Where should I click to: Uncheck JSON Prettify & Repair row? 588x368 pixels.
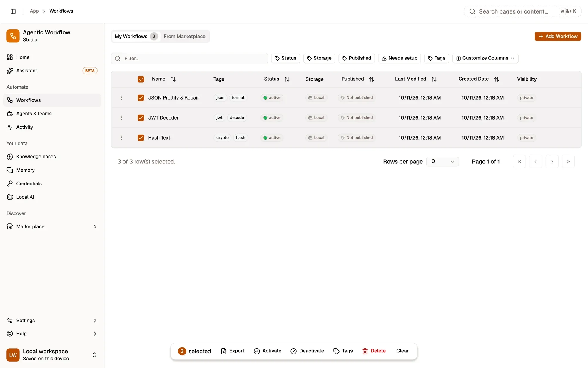[141, 98]
